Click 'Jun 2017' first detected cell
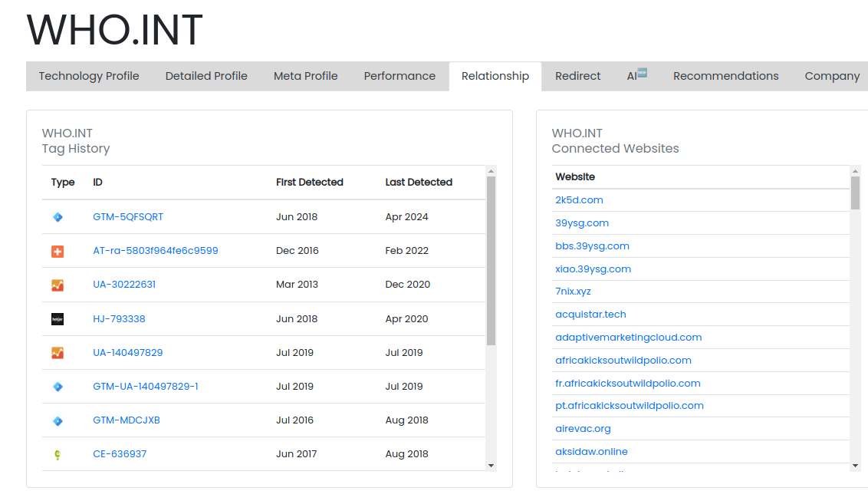 click(296, 454)
